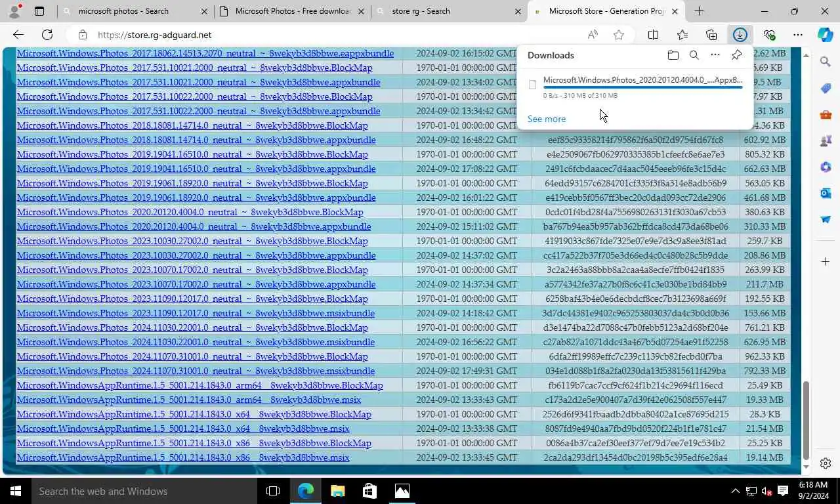Add a new item to sidebar
This screenshot has height=504, width=840.
pos(826,262)
